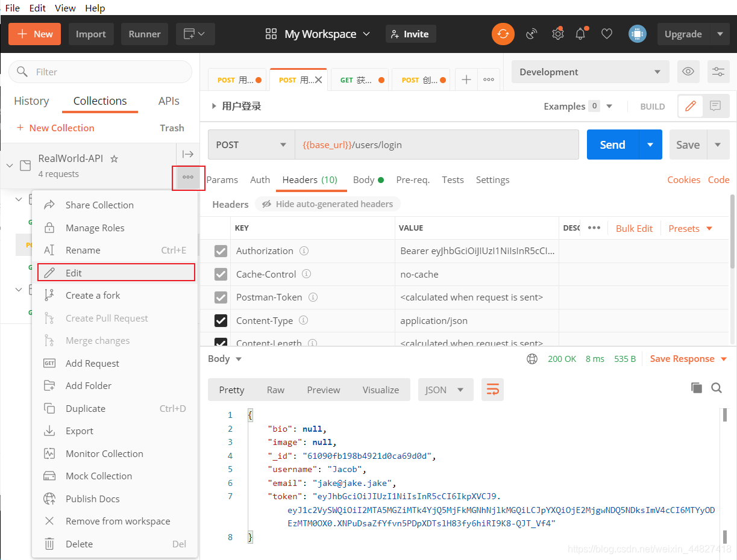The height and width of the screenshot is (560, 737).
Task: Open the File menu
Action: [x=12, y=8]
